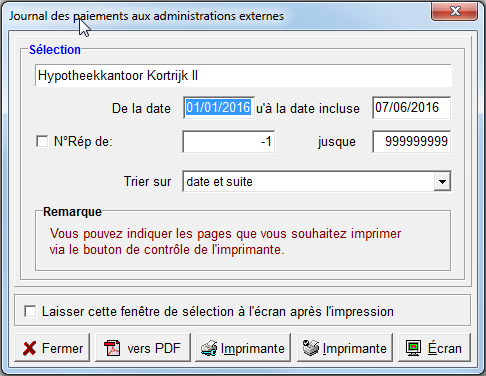486x376 pixels.
Task: Click the Hypotheekkantoor Kortrijk II field
Action: point(243,76)
